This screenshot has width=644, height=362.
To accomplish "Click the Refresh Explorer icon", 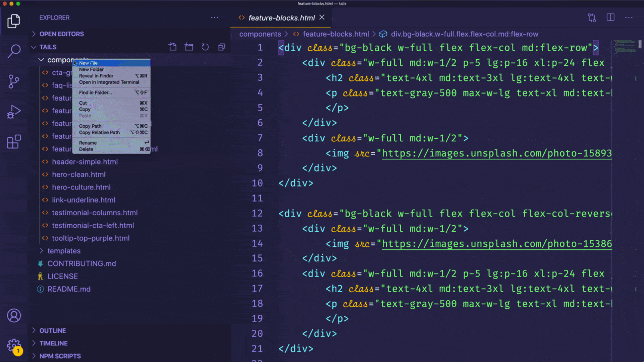I will pyautogui.click(x=205, y=47).
